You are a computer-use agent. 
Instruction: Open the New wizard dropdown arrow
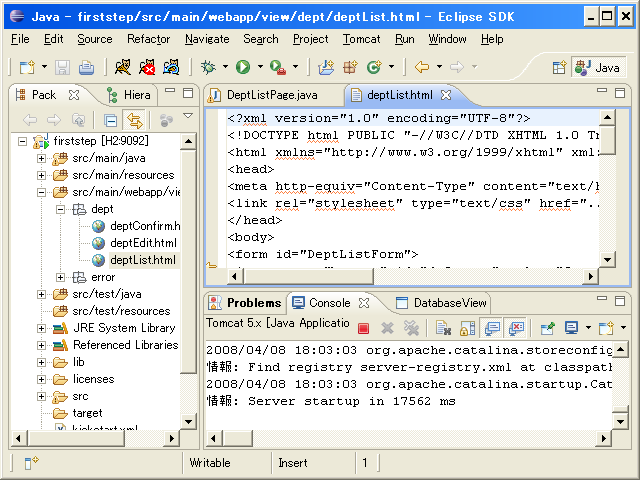point(43,68)
